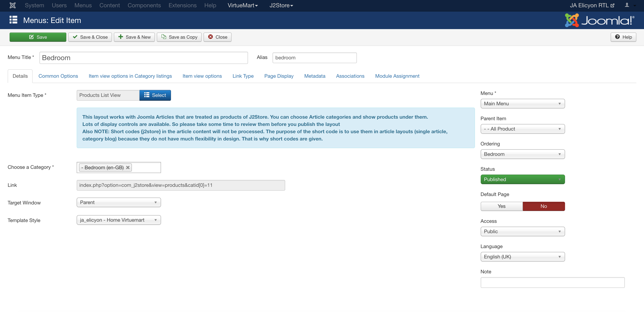The width and height of the screenshot is (644, 312).
Task: Click the user account icon at top right
Action: point(627,5)
